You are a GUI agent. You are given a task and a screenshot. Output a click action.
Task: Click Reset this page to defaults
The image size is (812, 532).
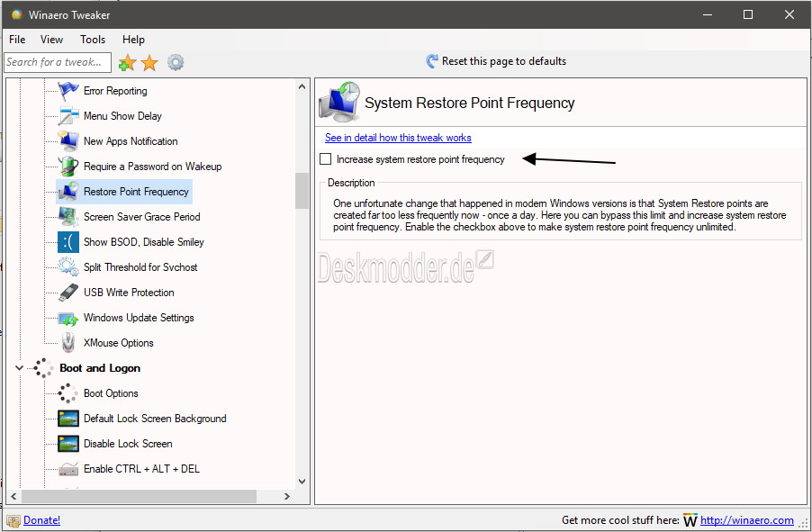[x=504, y=61]
